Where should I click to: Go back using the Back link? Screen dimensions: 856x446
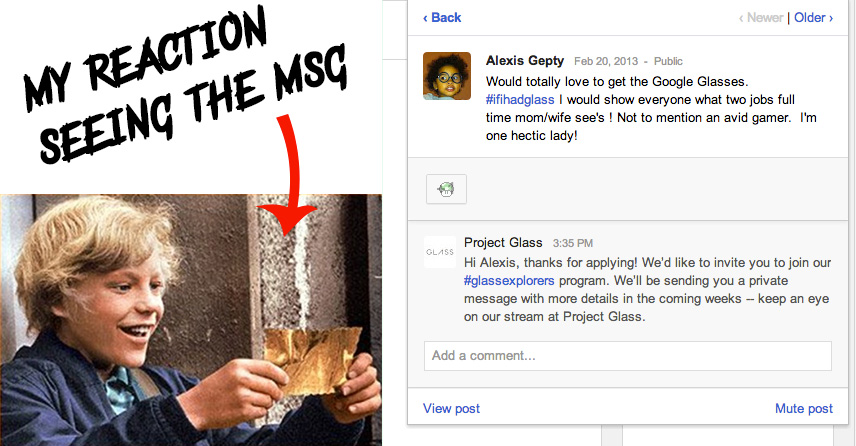442,17
